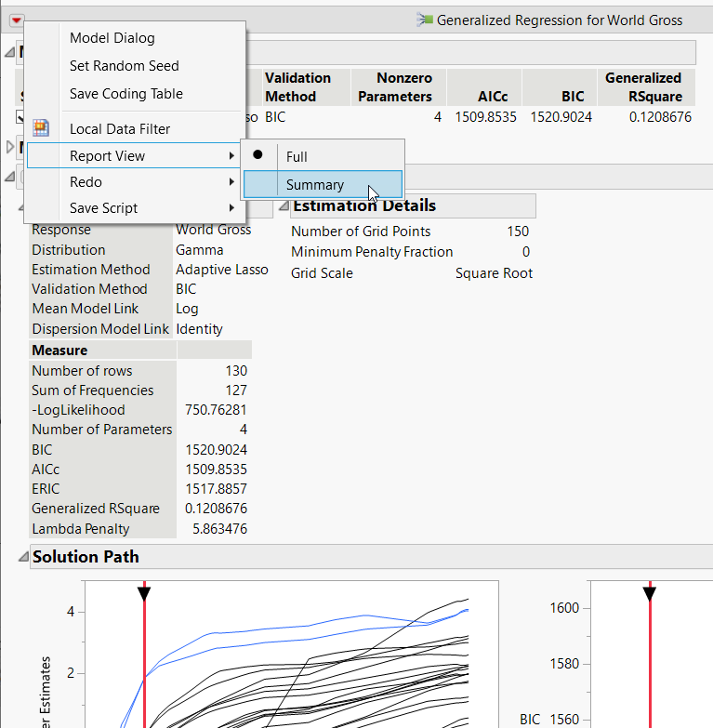This screenshot has height=728, width=713.
Task: Select Save Coding Table option
Action: 125,94
